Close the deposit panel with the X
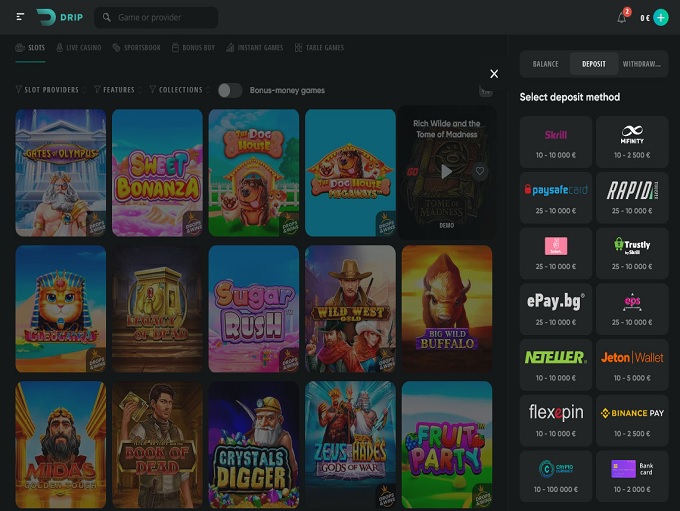 (494, 74)
